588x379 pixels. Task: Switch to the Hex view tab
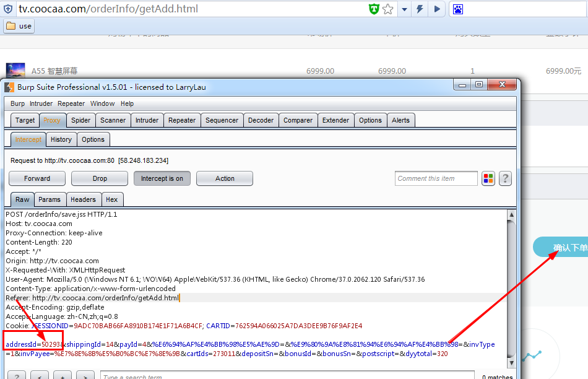pyautogui.click(x=112, y=199)
